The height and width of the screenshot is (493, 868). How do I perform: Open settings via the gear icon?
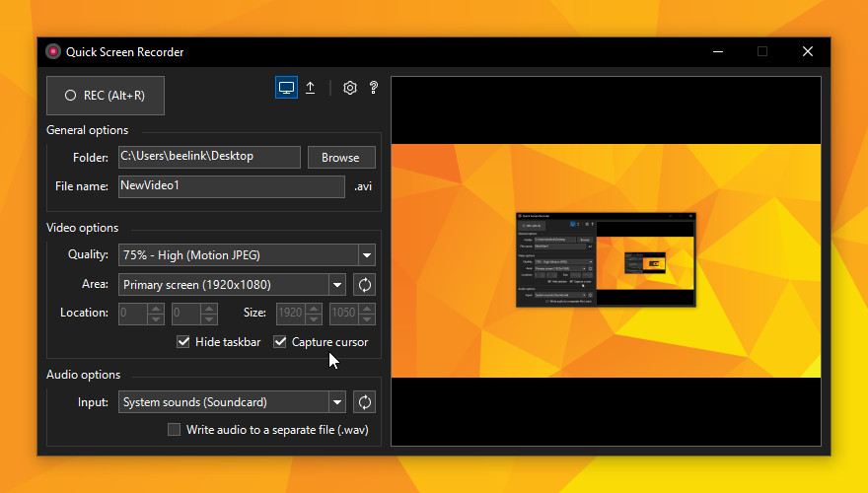tap(350, 88)
